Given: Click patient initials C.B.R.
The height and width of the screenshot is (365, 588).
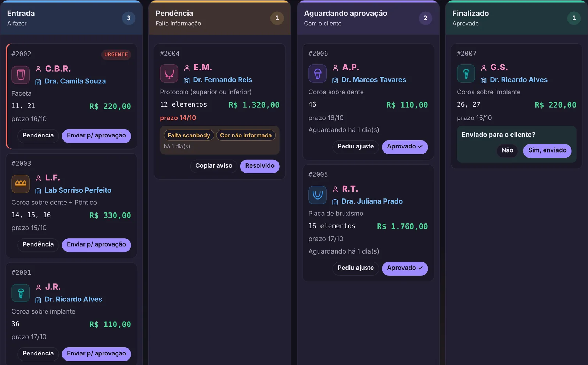Looking at the screenshot, I should click(x=58, y=69).
